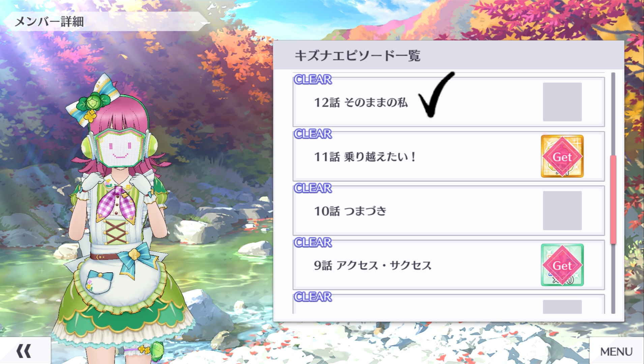Click the キズナエピソード一覧 panel title

[357, 56]
